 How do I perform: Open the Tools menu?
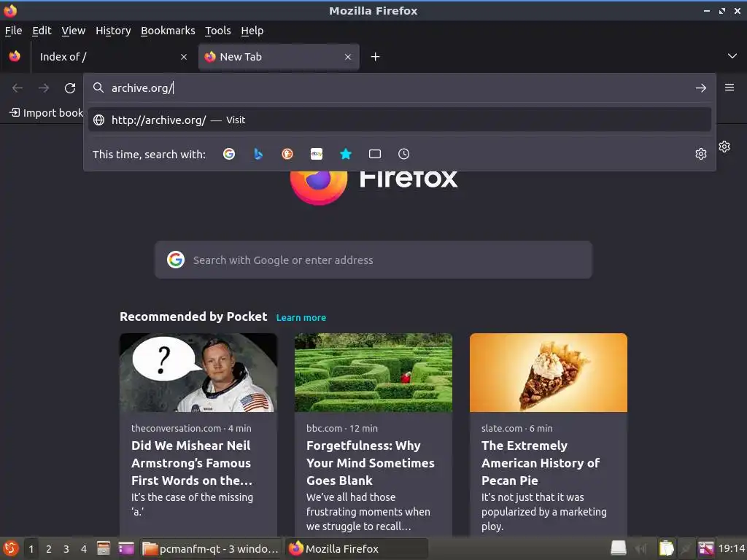pyautogui.click(x=217, y=31)
